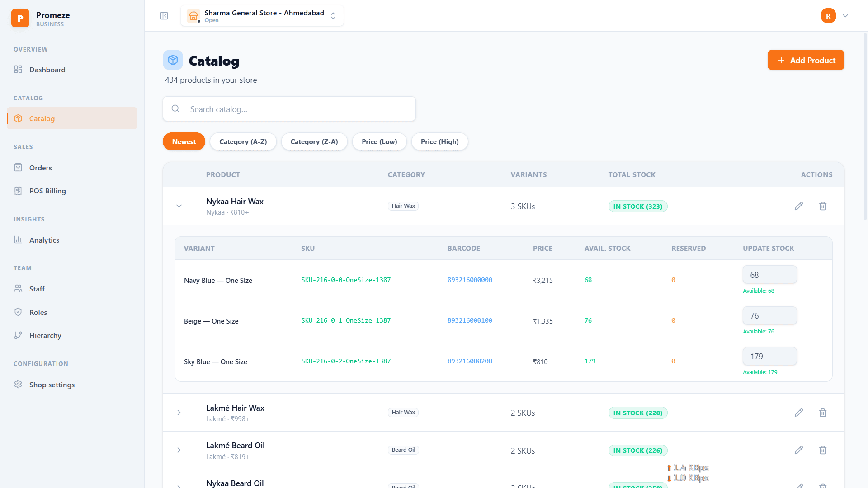
Task: Sort by Category (Z-A)
Action: [x=314, y=142]
